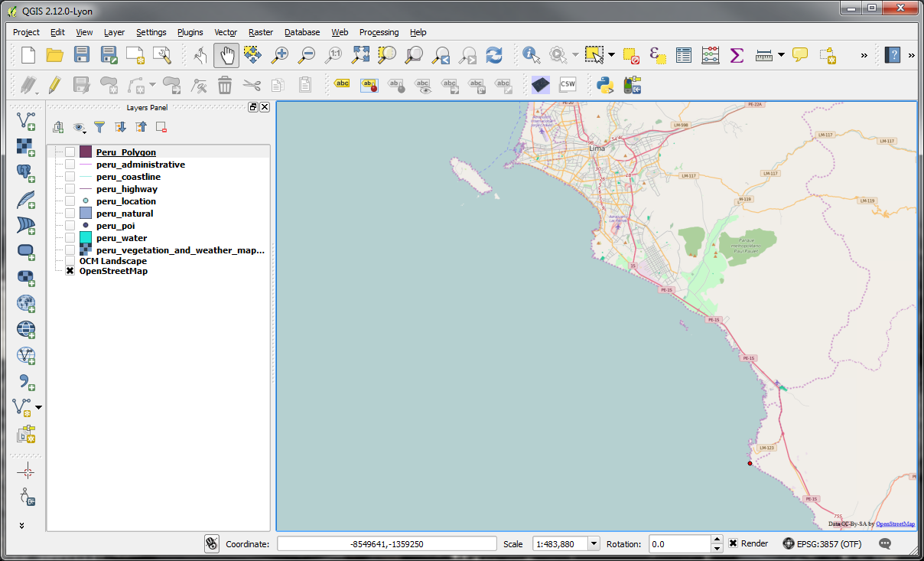Open the Python console
Image resolution: width=924 pixels, height=561 pixels.
point(606,85)
